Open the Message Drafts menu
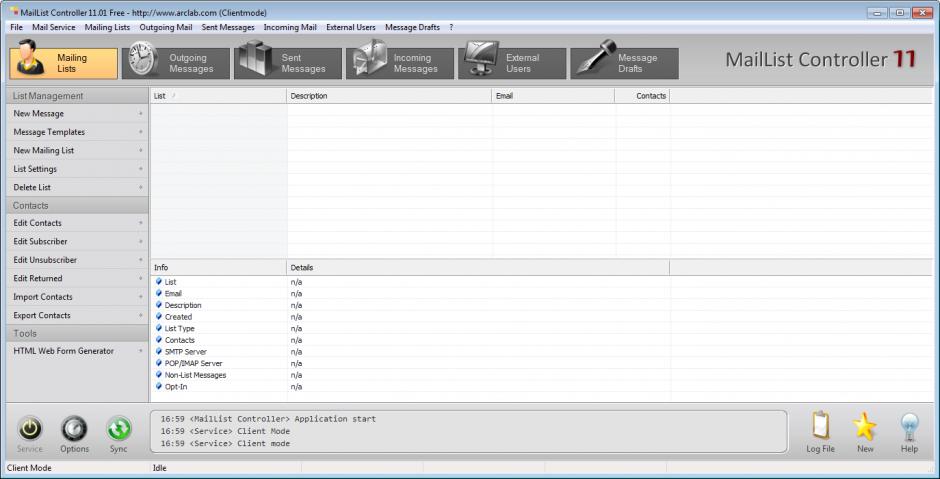 (x=412, y=28)
